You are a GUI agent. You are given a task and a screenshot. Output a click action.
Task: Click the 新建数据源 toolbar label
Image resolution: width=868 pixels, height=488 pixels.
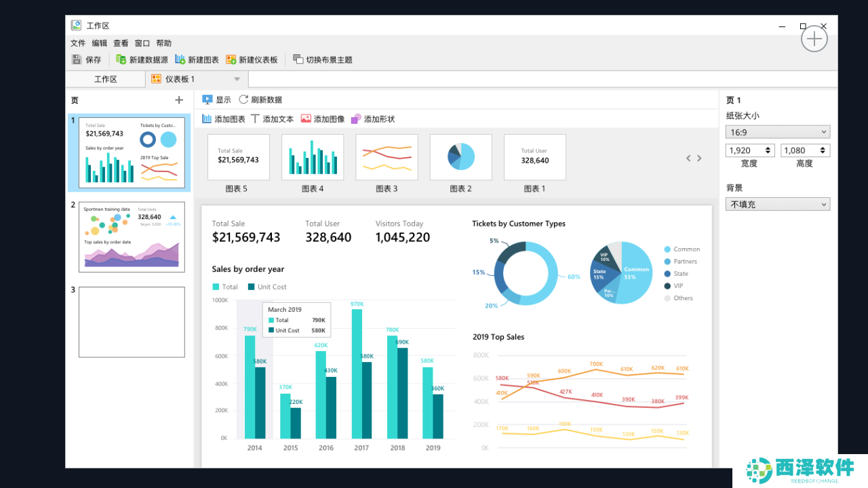tap(149, 60)
